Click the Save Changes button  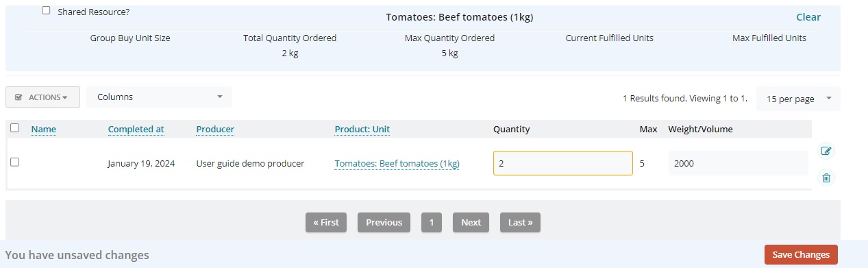[801, 255]
